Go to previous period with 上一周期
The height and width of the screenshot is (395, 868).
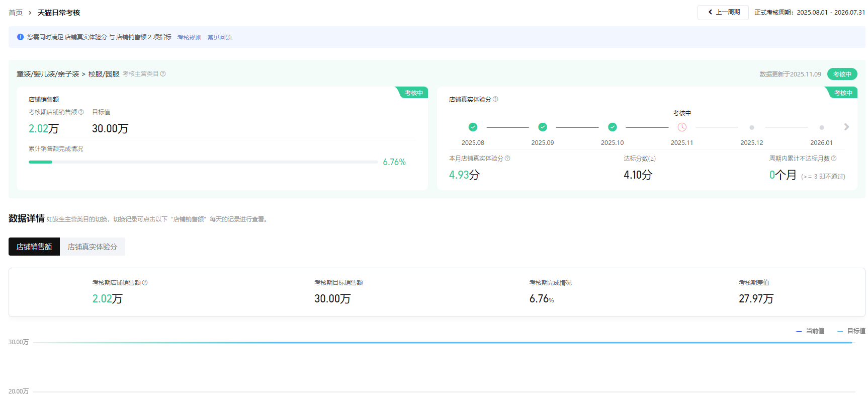point(723,12)
